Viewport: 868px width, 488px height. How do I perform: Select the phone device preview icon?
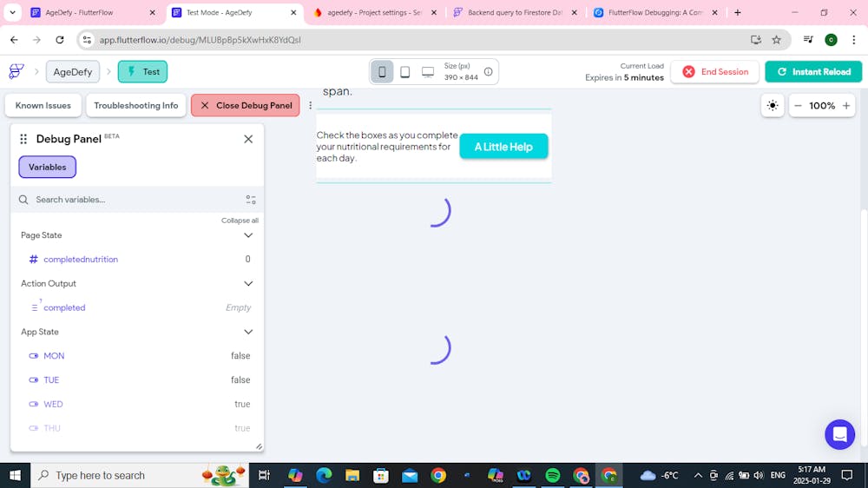[382, 71]
